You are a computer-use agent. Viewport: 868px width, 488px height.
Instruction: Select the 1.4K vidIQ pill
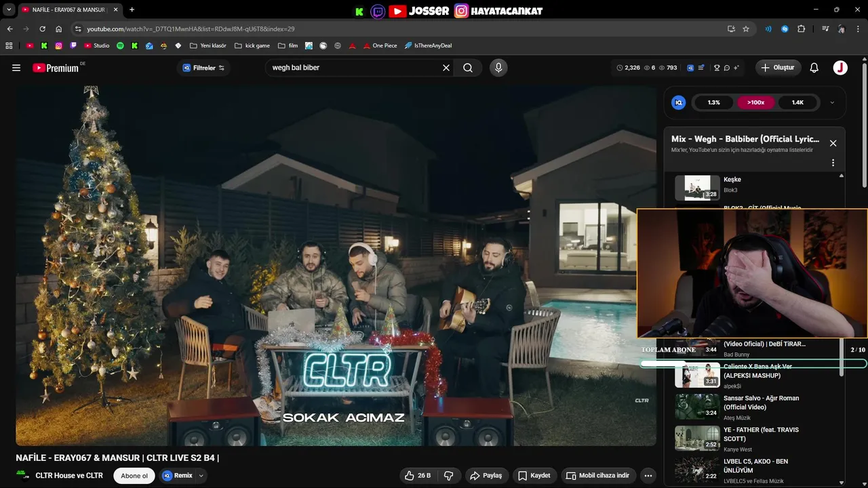tap(797, 103)
